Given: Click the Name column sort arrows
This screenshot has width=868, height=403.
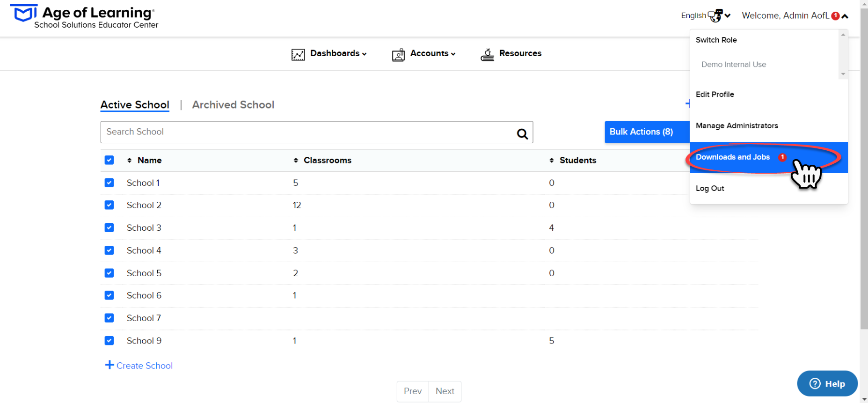Looking at the screenshot, I should click(x=130, y=161).
